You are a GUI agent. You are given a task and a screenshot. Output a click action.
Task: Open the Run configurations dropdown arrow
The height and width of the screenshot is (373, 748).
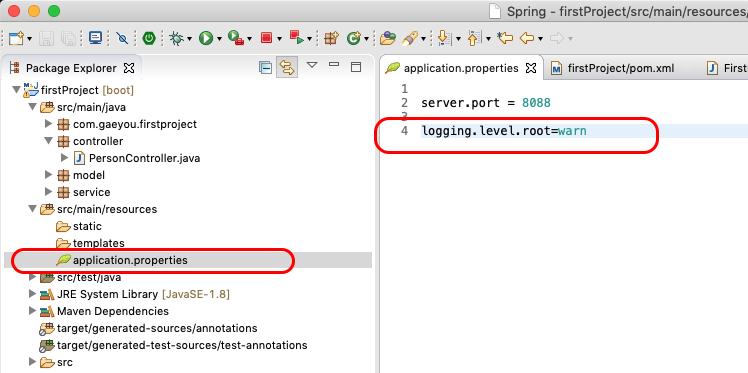(x=219, y=39)
